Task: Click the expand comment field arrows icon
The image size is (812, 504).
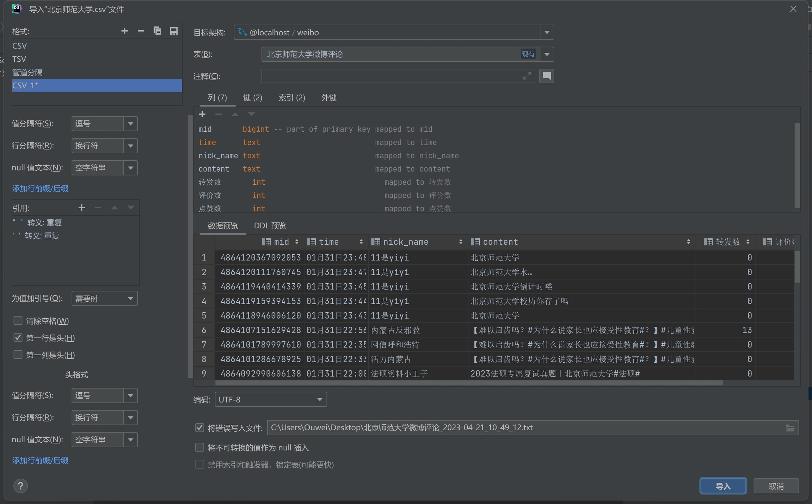Action: tap(527, 76)
